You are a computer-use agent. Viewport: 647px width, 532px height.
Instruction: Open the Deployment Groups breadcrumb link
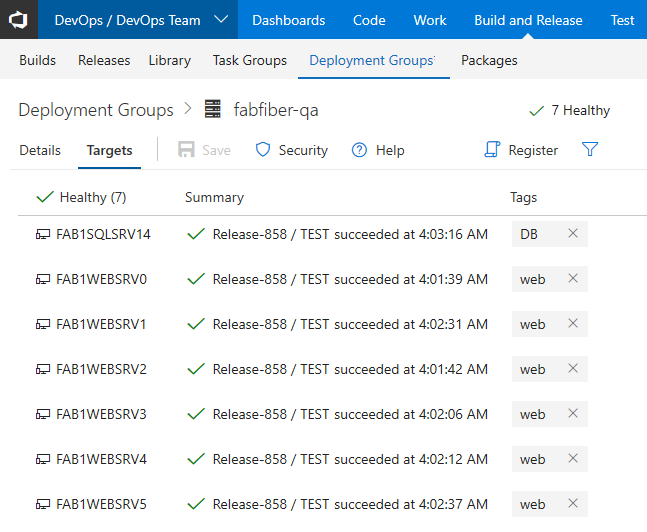coord(96,110)
